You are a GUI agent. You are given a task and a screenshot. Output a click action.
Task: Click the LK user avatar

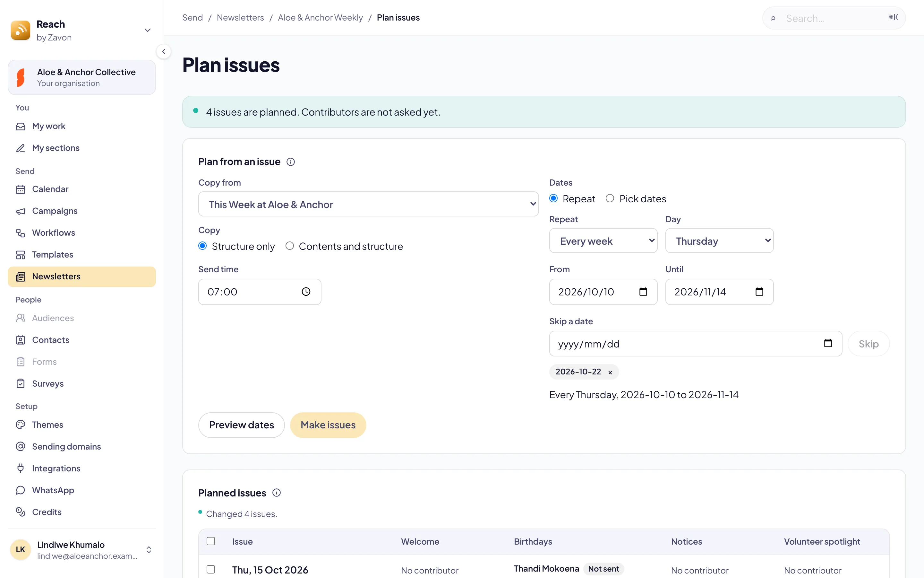20,550
